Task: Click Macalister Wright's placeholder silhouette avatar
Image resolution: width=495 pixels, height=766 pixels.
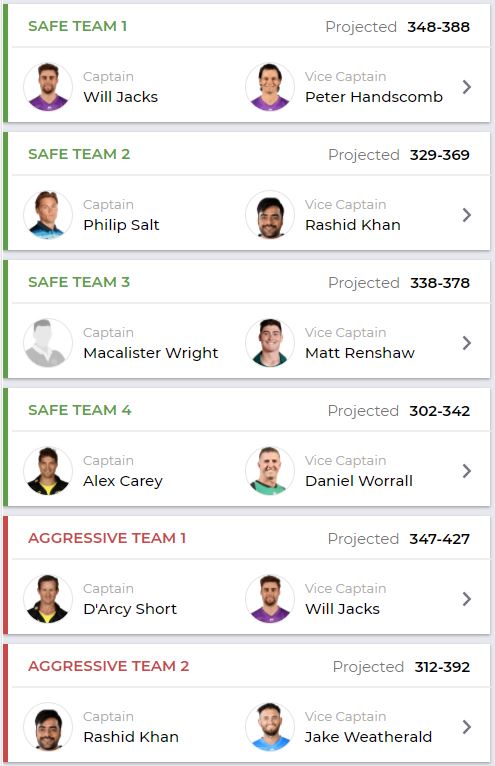Action: [x=48, y=343]
